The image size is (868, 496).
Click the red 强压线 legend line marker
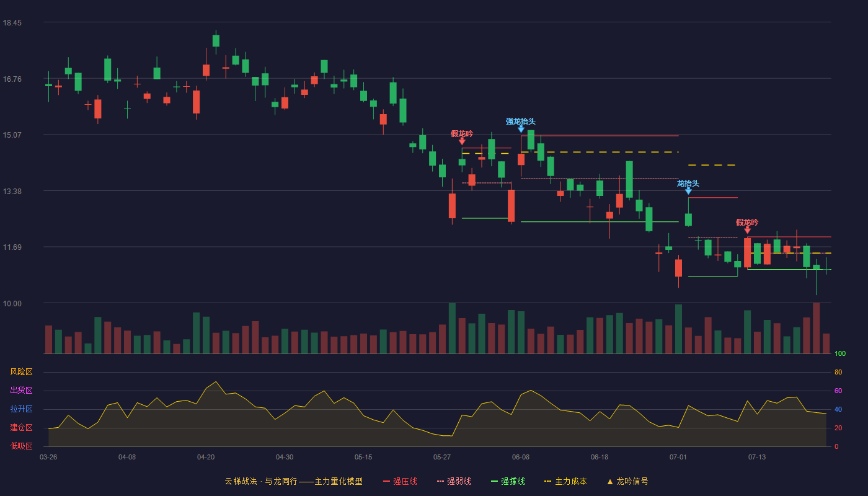386,481
